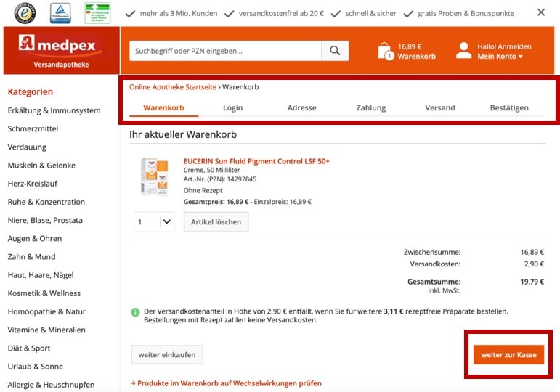
Task: Open Haut, Haare, Nägel category
Action: [41, 275]
